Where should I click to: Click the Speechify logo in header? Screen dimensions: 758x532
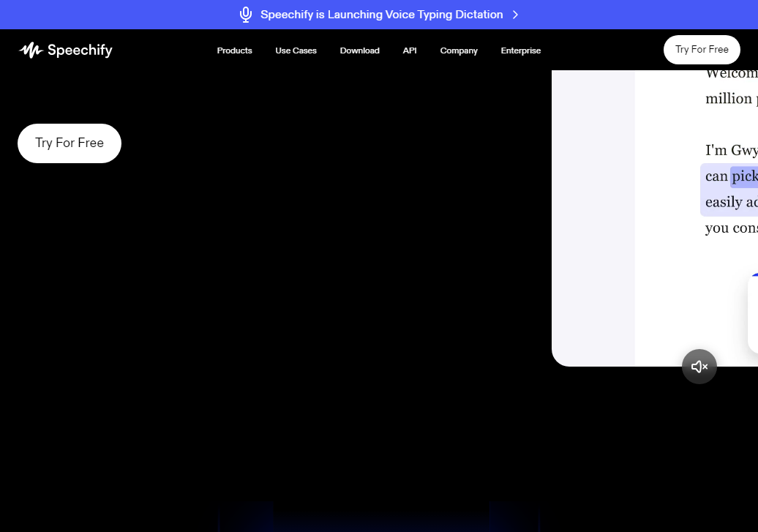(x=66, y=50)
